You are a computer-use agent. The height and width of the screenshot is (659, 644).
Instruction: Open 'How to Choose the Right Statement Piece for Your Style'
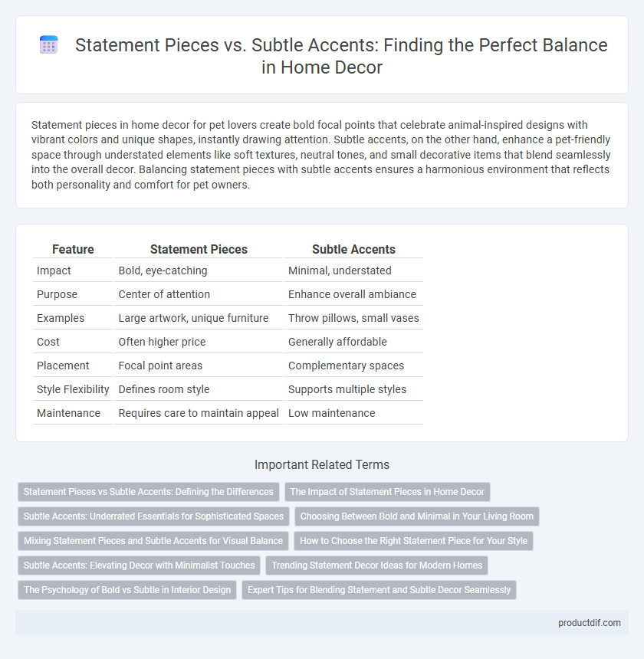[414, 541]
